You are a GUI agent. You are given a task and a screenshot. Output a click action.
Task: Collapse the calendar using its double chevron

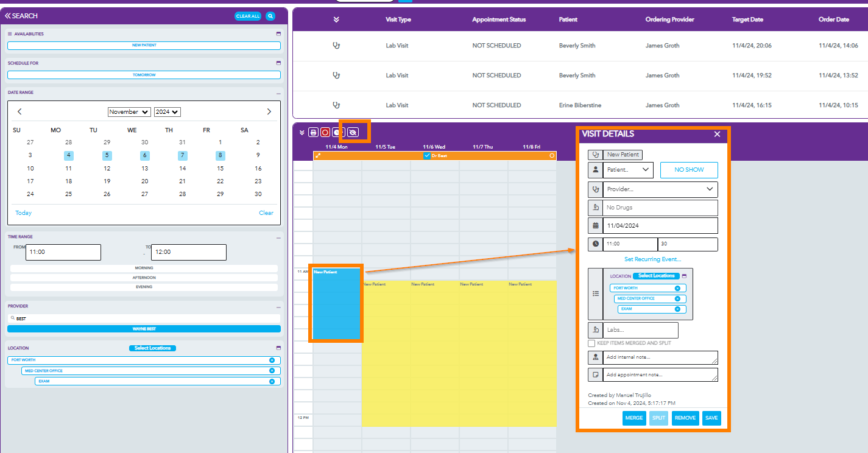coord(302,132)
